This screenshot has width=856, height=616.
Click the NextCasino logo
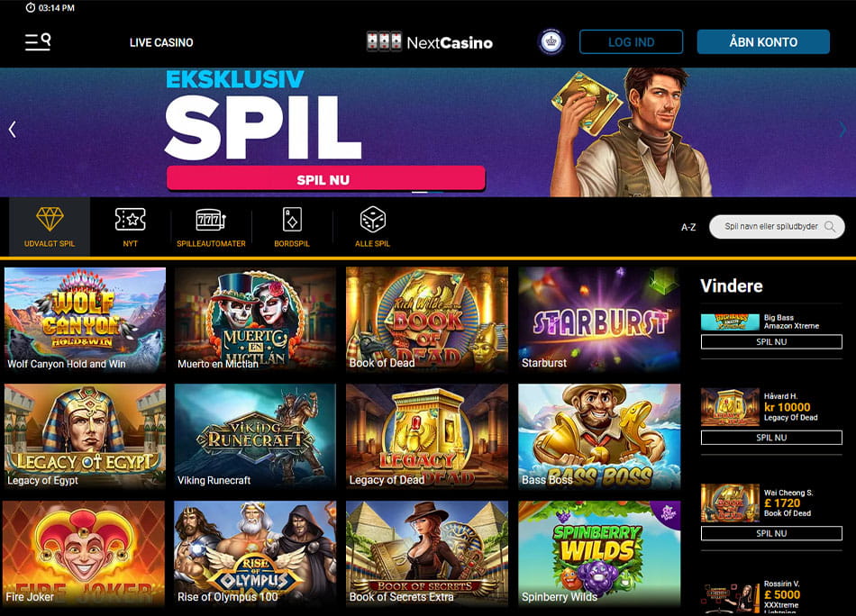tap(430, 42)
